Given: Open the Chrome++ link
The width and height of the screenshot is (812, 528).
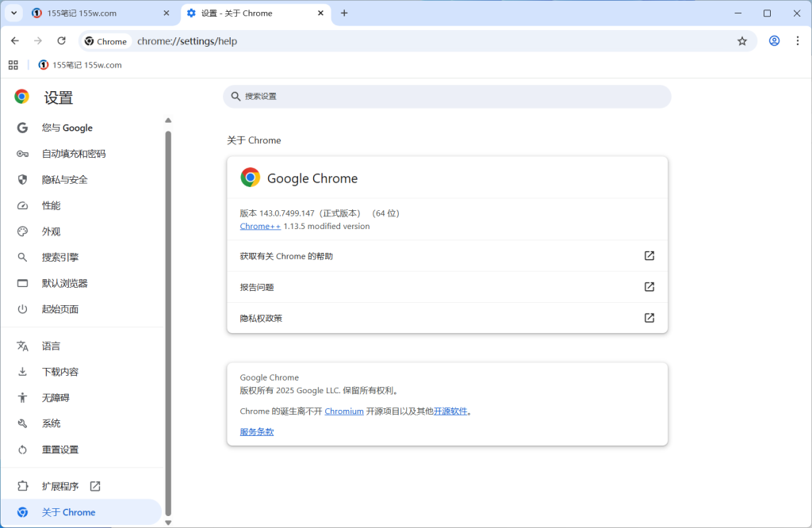Looking at the screenshot, I should [260, 226].
